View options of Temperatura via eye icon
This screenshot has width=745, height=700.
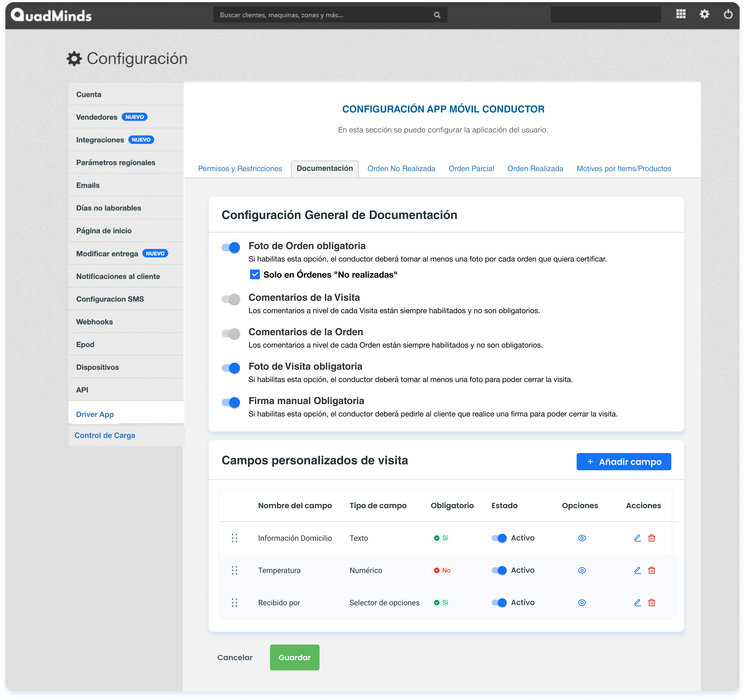coord(581,570)
